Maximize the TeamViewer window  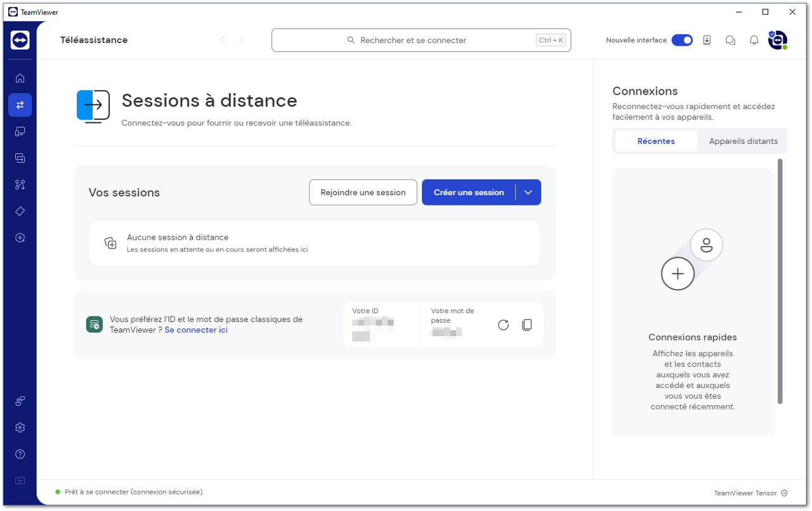coord(765,11)
